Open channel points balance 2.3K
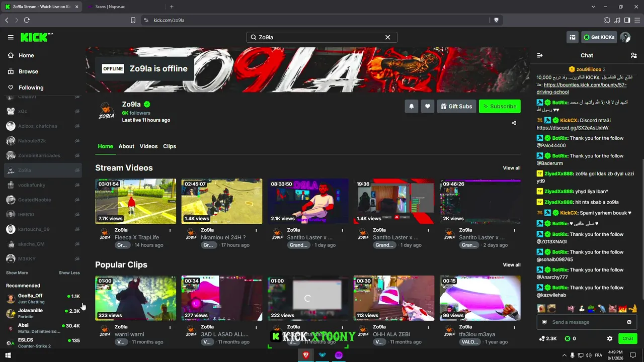This screenshot has height=362, width=644. [548, 339]
